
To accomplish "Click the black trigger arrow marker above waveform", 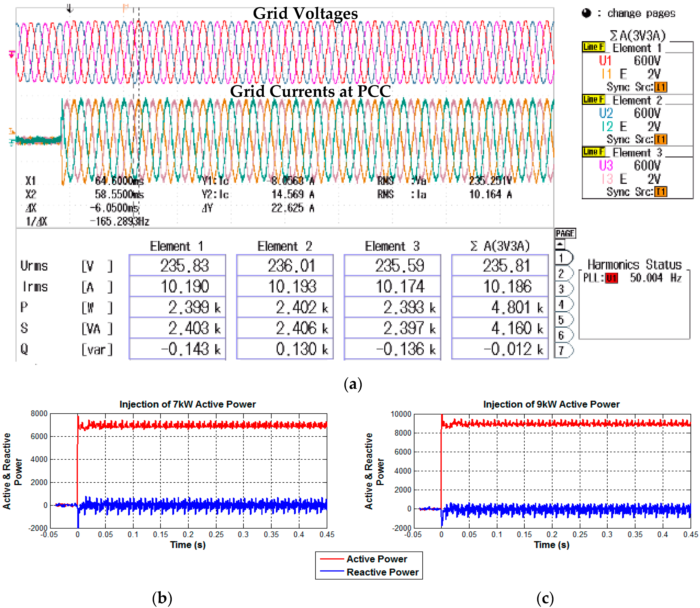I will point(70,8).
